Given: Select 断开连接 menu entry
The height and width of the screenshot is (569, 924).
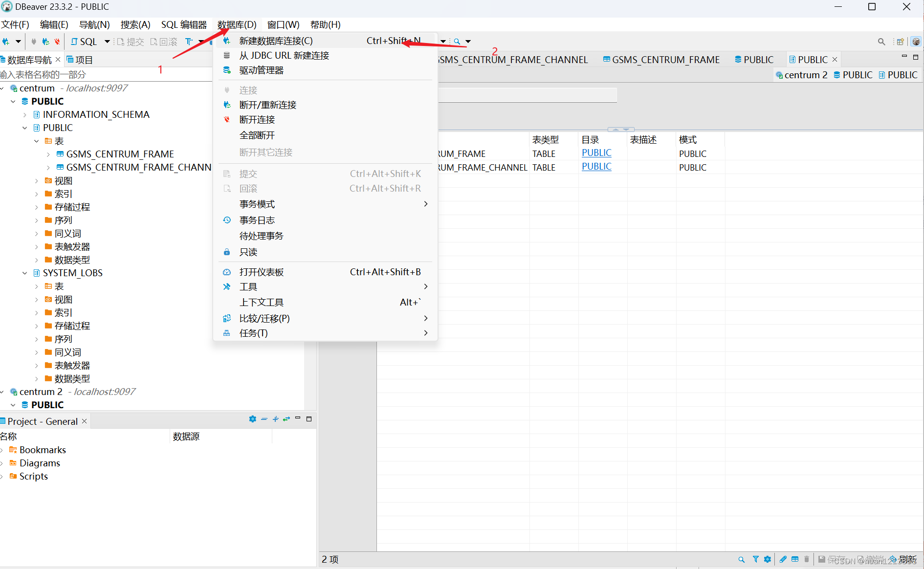Looking at the screenshot, I should coord(325,120).
